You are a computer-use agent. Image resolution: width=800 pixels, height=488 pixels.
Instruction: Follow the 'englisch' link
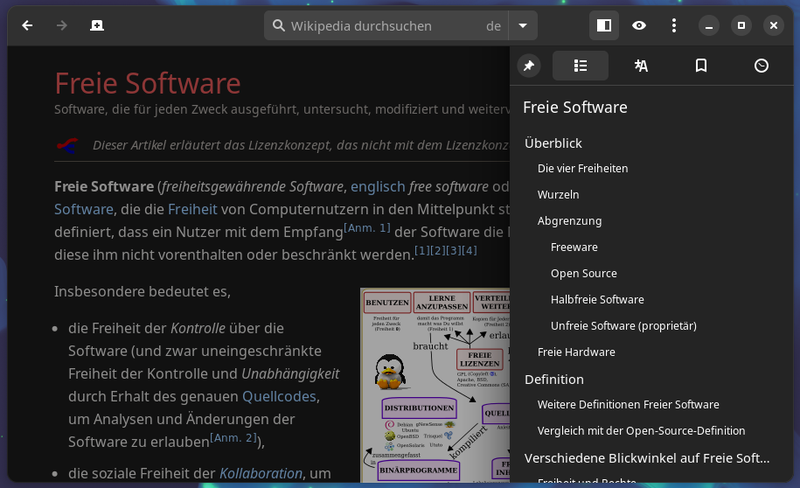(x=378, y=187)
